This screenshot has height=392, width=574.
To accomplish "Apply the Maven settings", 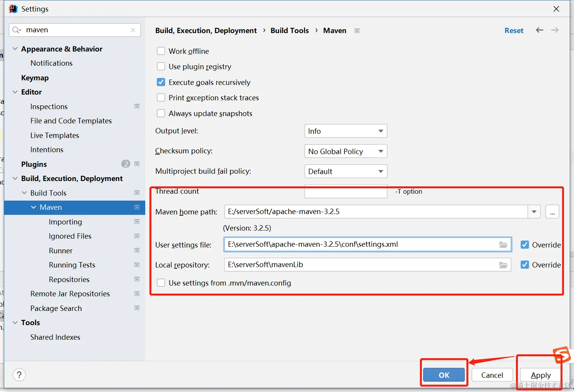I will pyautogui.click(x=541, y=375).
